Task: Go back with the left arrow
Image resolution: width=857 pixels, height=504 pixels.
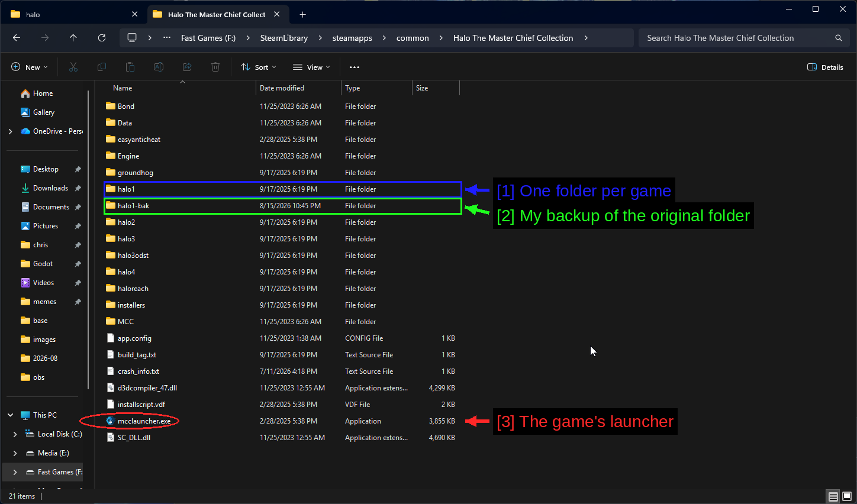Action: 17,38
